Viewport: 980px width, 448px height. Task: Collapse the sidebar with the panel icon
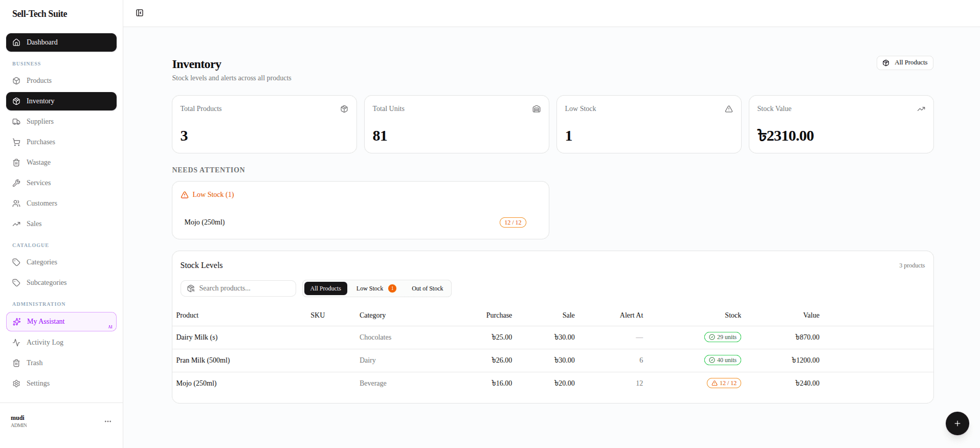tap(140, 13)
